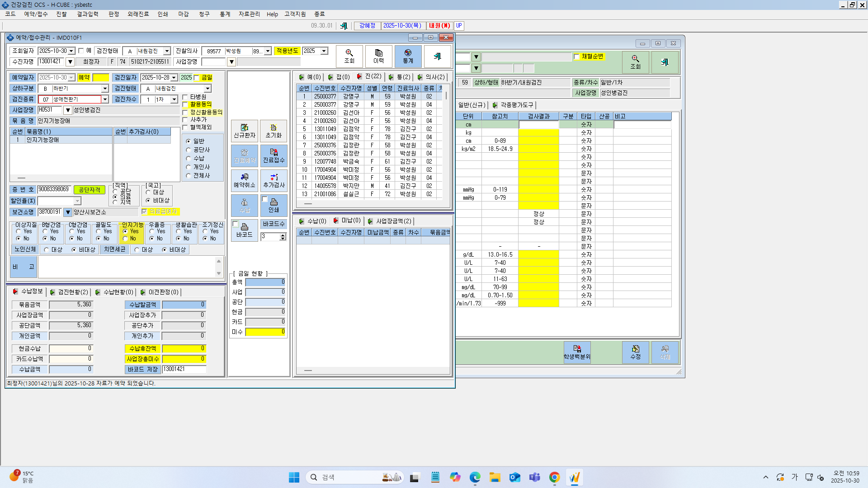The image size is (868, 488).
Task: Click the yellow 미수 amount field
Action: 265,332
